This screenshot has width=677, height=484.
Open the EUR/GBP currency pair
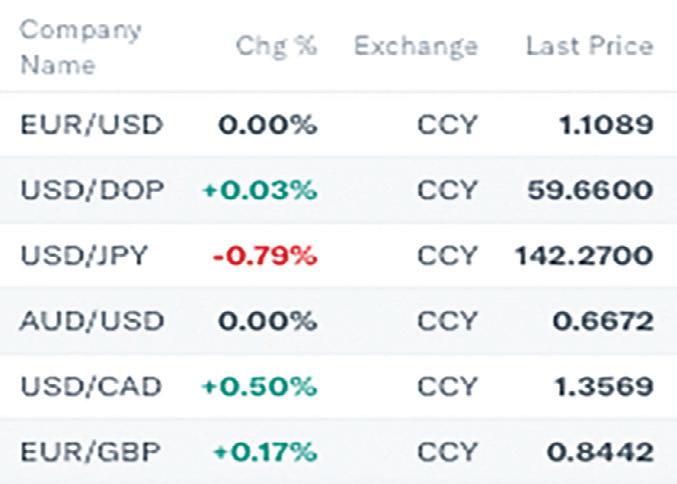click(x=90, y=450)
